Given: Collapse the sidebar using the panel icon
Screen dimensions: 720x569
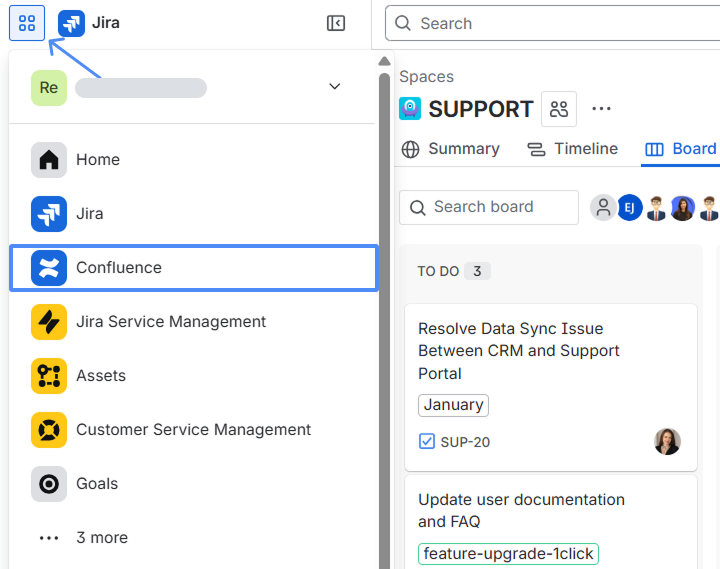Looking at the screenshot, I should [336, 23].
